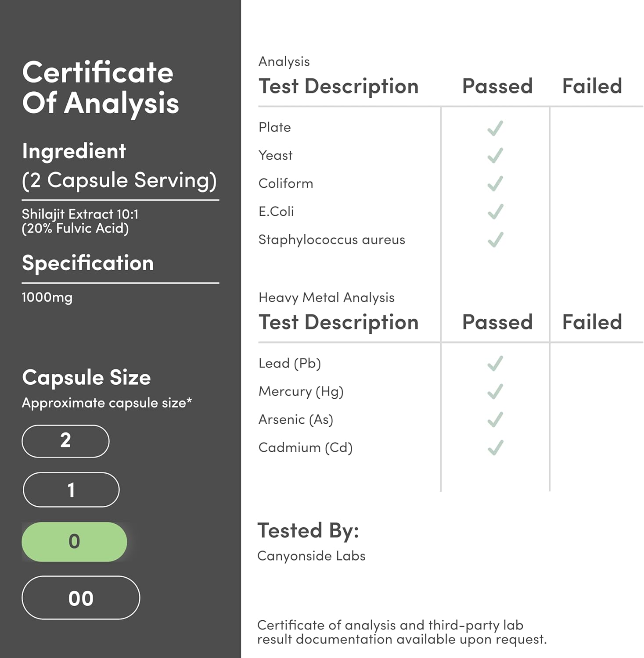The width and height of the screenshot is (644, 658).
Task: Select capsule size 2 pill
Action: coord(65,441)
